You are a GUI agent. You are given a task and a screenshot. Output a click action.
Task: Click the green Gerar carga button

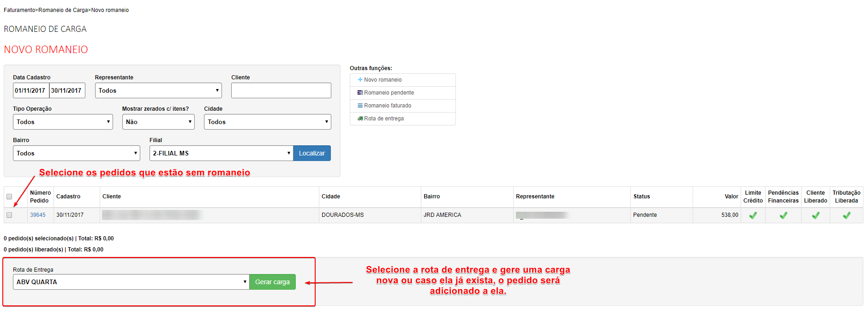[x=272, y=282]
